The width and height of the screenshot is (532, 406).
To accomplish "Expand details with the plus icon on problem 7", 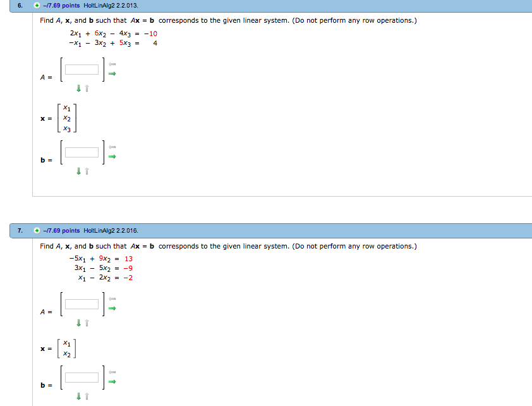I will click(35, 231).
